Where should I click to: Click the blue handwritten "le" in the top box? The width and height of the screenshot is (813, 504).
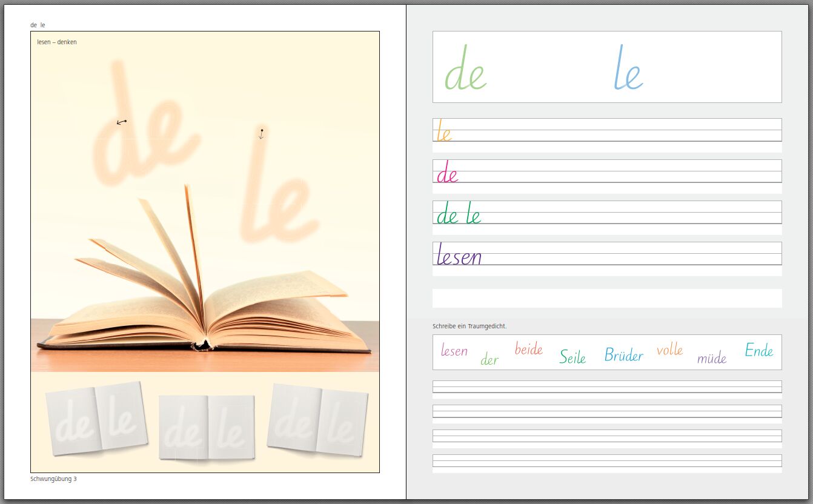(628, 69)
